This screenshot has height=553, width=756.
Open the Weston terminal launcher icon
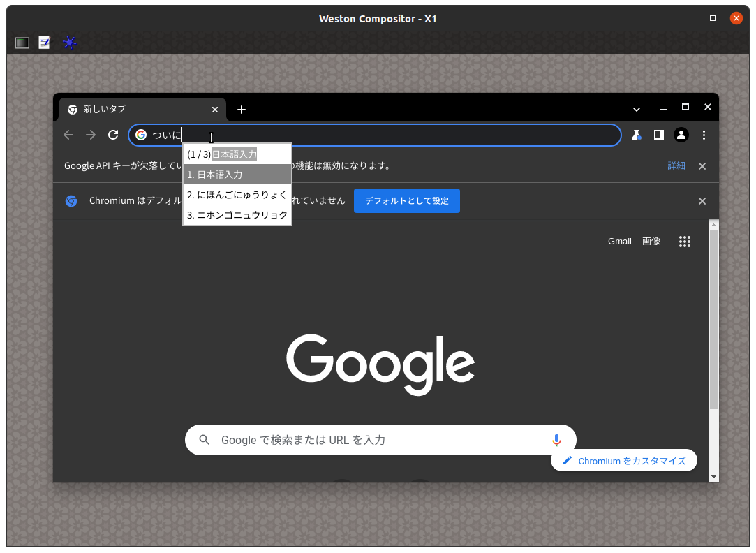(22, 43)
